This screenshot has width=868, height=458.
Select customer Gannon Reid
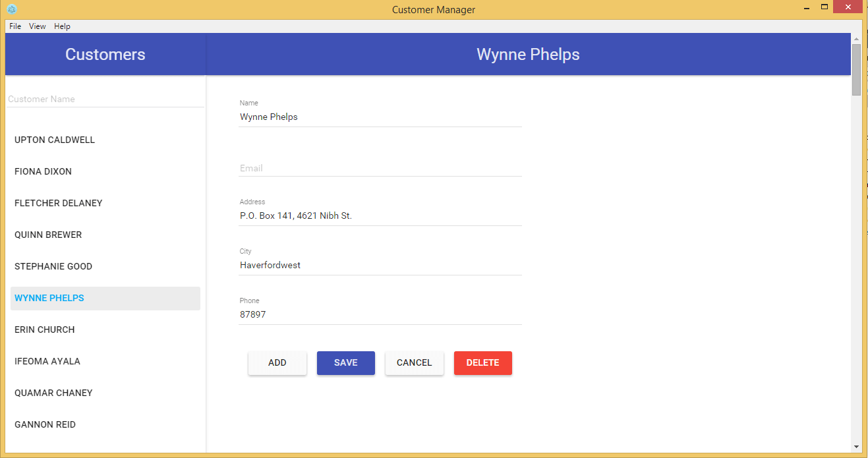105,424
